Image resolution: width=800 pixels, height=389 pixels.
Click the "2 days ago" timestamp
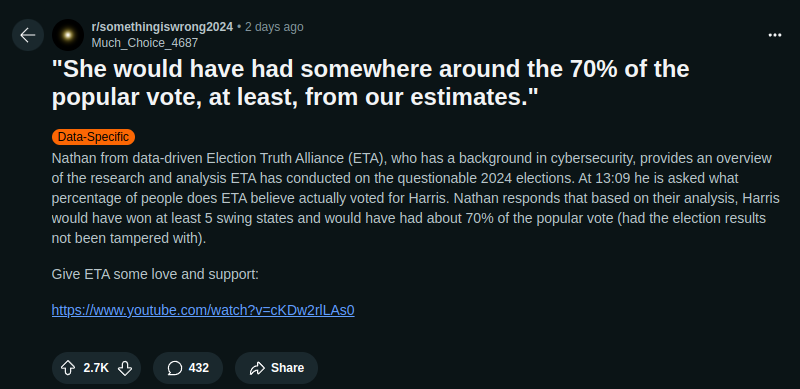pyautogui.click(x=274, y=27)
